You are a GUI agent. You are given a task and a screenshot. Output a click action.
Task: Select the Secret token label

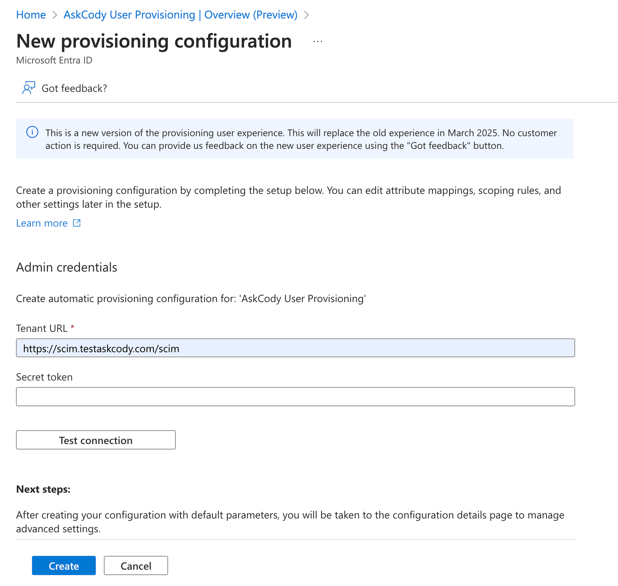pyautogui.click(x=44, y=377)
